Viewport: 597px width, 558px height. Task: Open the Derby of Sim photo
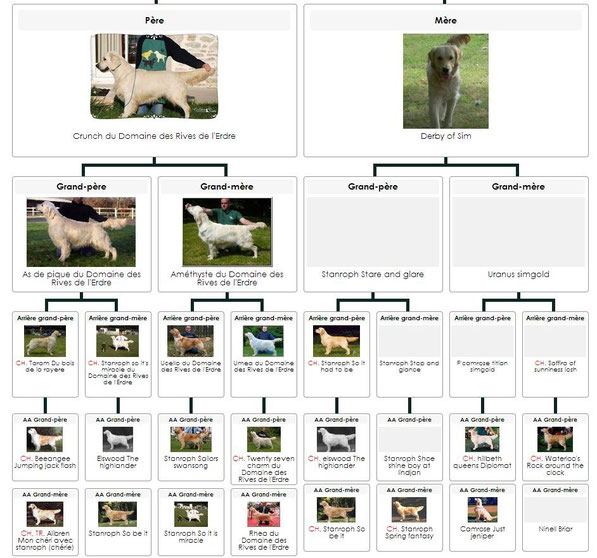pos(445,81)
